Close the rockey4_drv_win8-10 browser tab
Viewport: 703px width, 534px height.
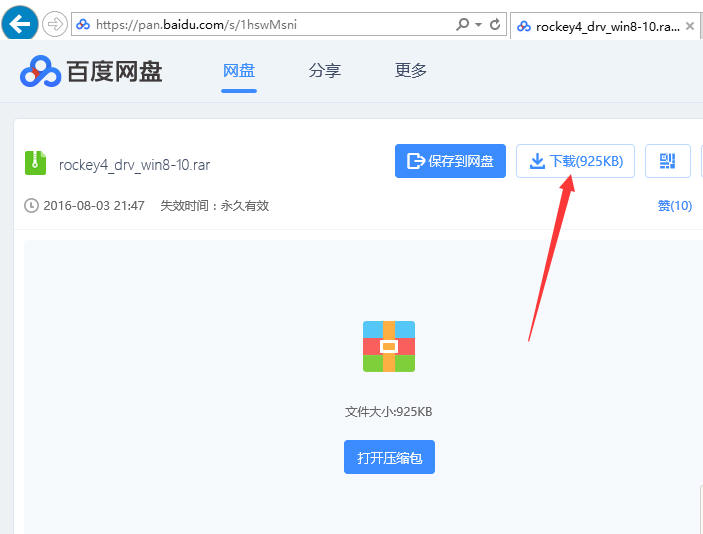click(690, 26)
